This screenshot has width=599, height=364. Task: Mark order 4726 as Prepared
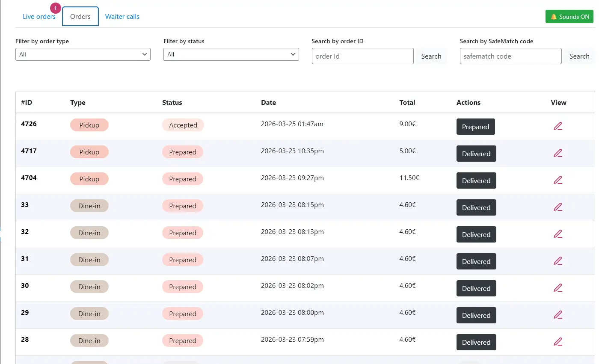click(475, 127)
